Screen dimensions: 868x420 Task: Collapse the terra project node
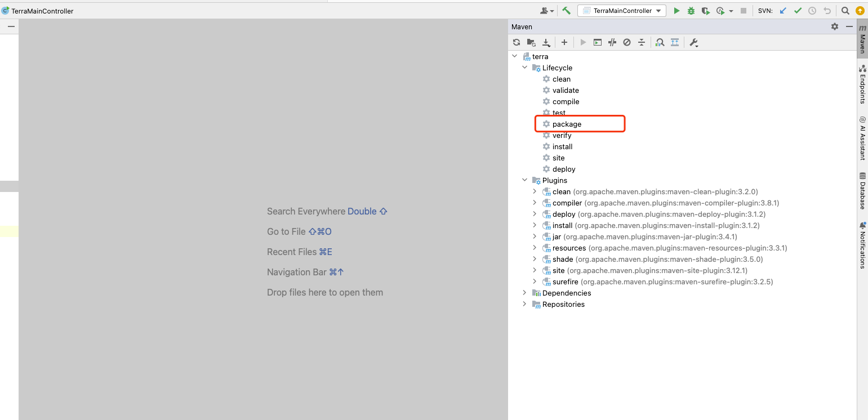tap(514, 56)
